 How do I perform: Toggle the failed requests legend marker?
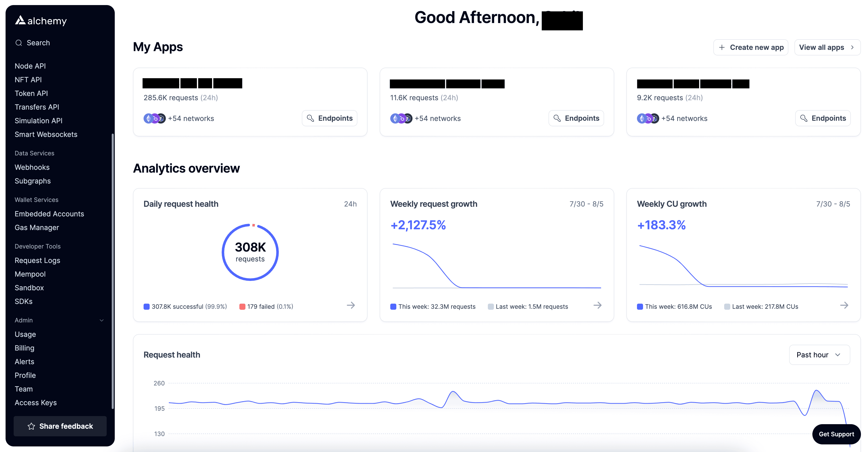242,307
